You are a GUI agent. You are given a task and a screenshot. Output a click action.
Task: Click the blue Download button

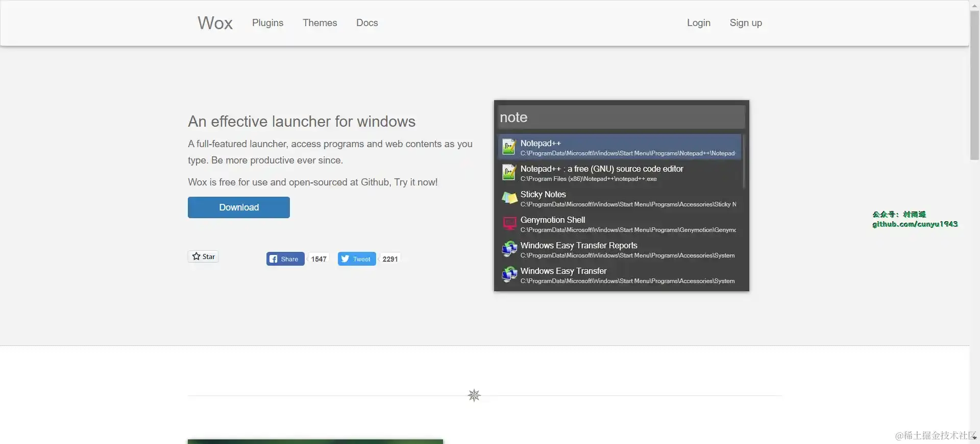click(x=239, y=207)
